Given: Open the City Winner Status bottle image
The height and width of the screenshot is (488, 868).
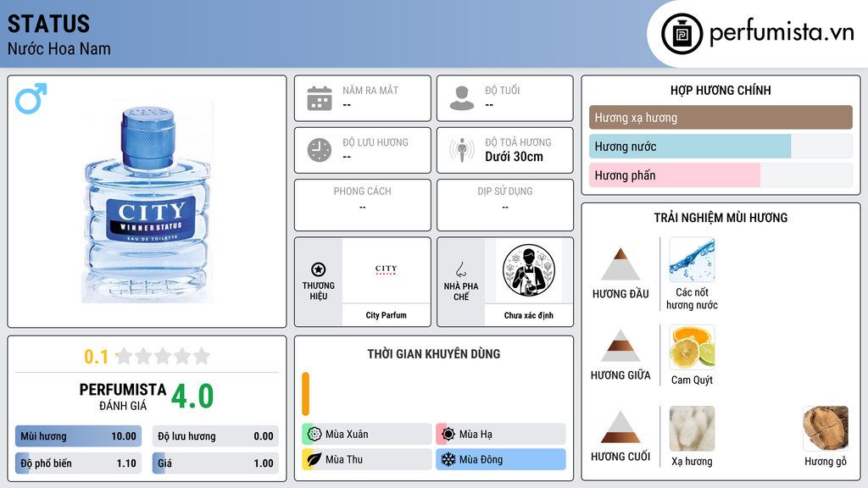Looking at the screenshot, I should pyautogui.click(x=147, y=202).
